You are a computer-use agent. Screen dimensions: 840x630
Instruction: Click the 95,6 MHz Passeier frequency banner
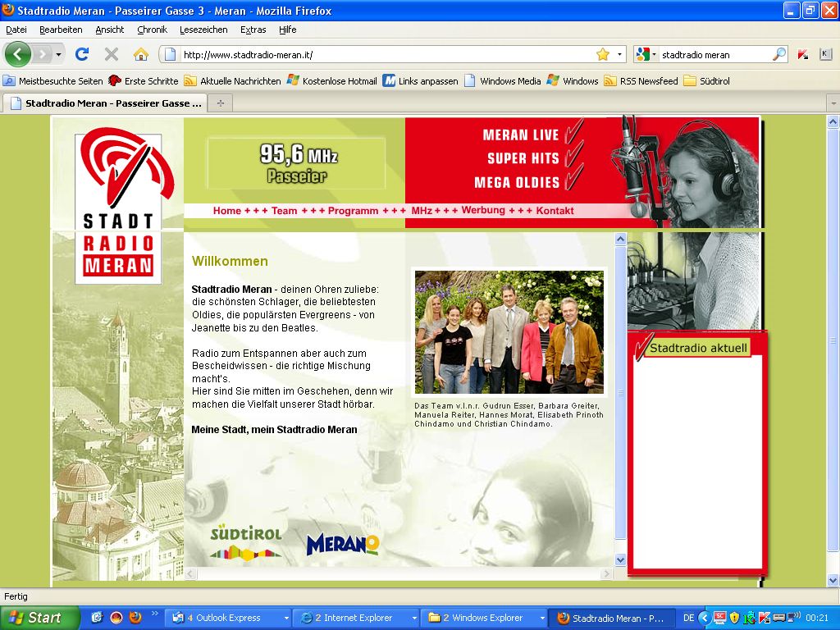296,163
